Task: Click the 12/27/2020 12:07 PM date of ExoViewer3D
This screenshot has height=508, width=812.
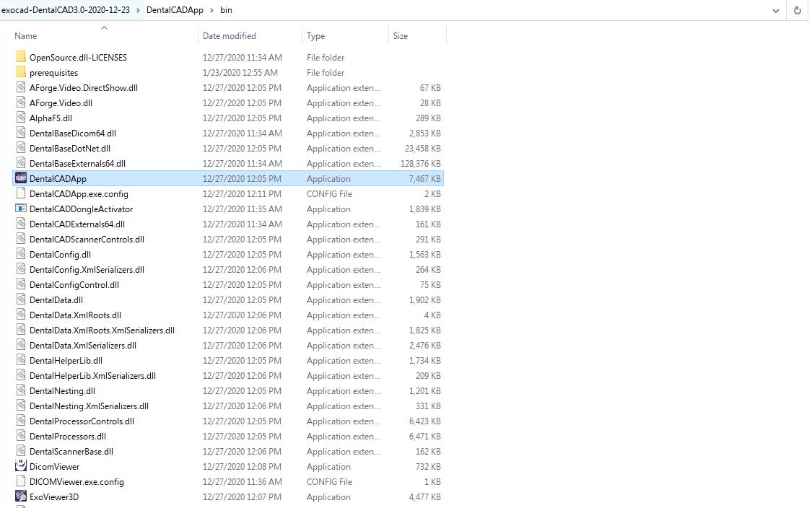Action: (x=242, y=497)
